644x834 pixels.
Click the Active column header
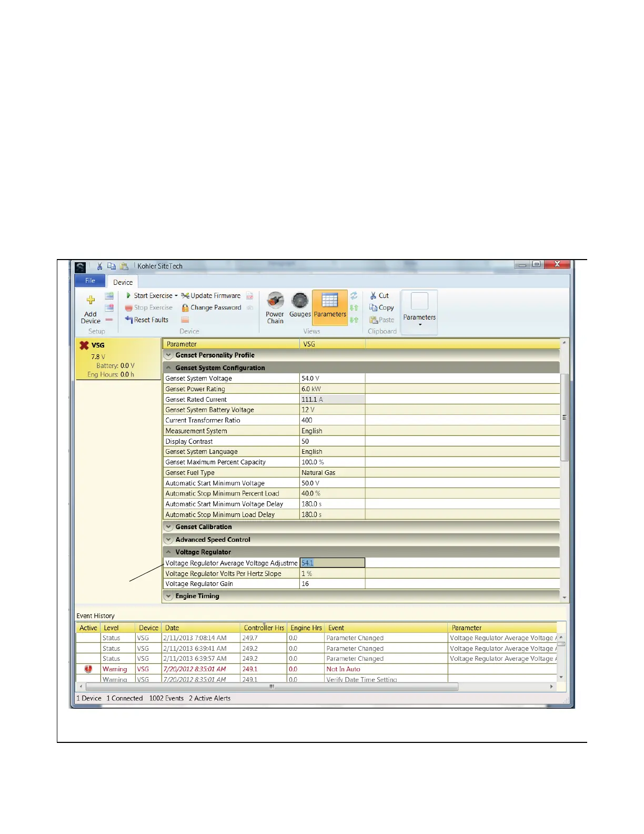88,628
